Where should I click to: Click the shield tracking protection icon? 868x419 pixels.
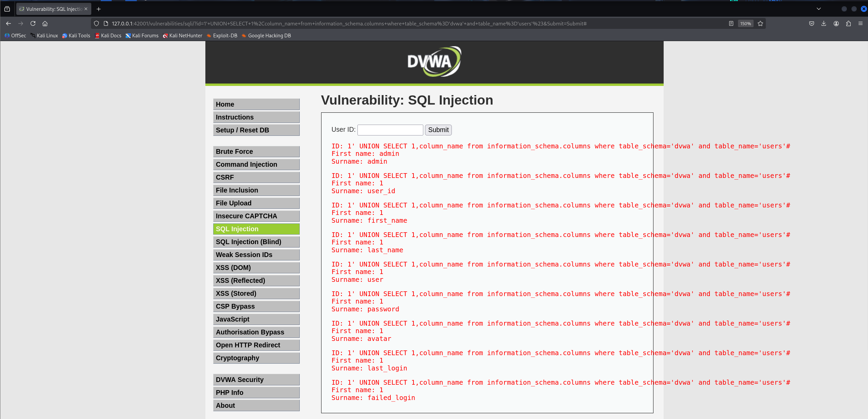96,23
